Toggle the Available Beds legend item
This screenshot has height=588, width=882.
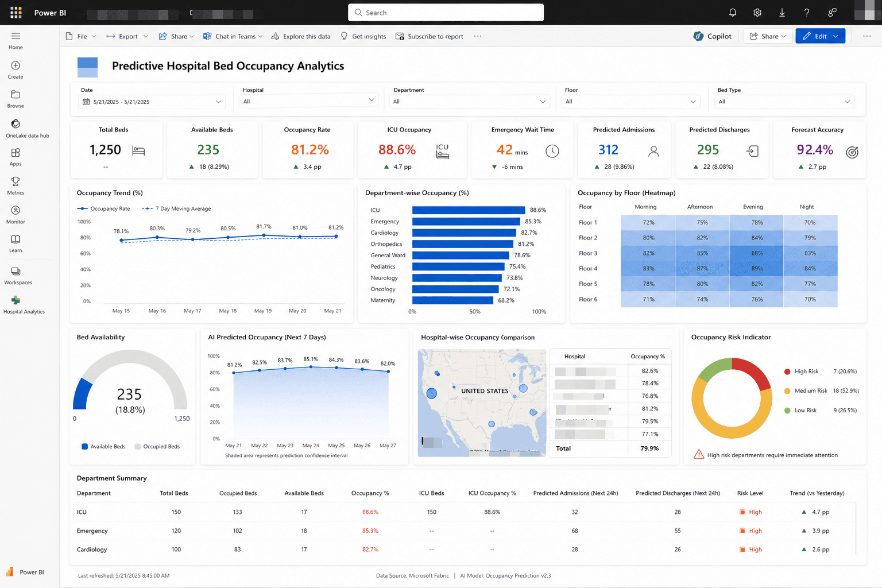103,446
